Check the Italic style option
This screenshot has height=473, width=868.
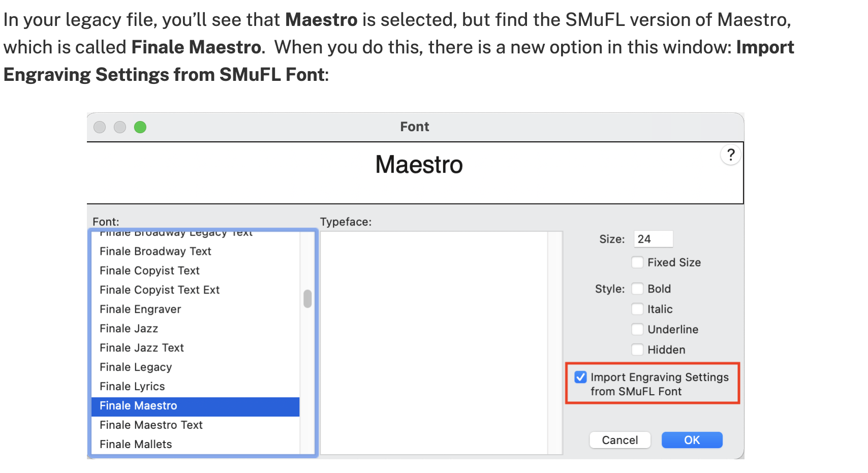click(637, 309)
